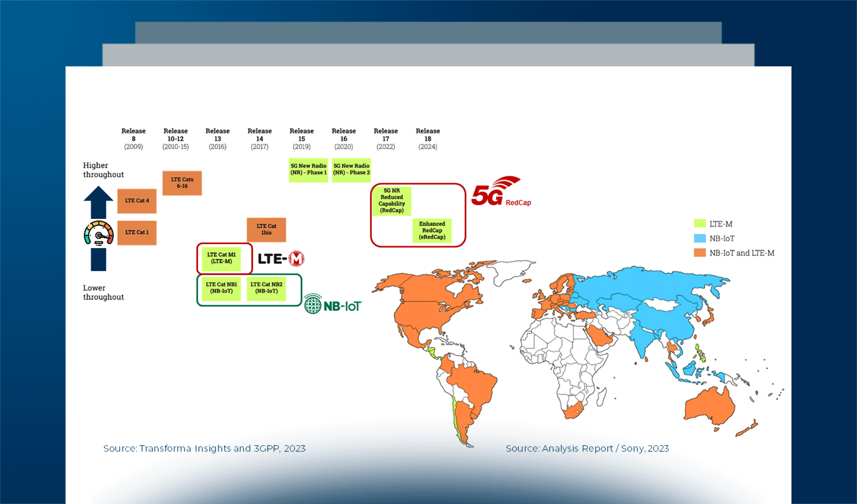This screenshot has width=857, height=504.
Task: Click the LTE-M green legend swatch
Action: tap(699, 224)
